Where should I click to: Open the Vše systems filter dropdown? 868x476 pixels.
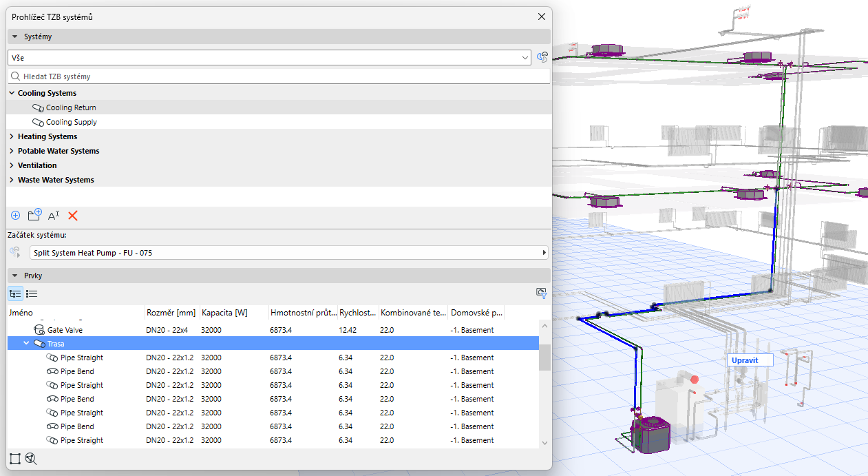coord(269,58)
